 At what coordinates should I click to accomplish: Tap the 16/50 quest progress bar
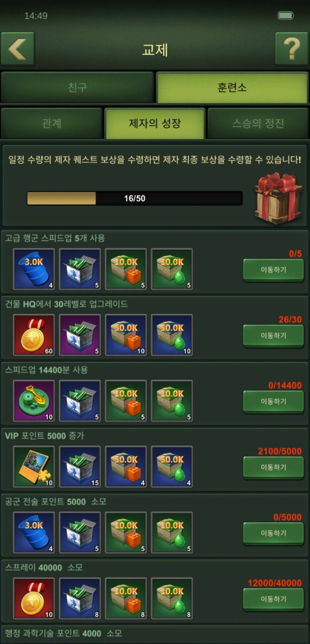(135, 198)
